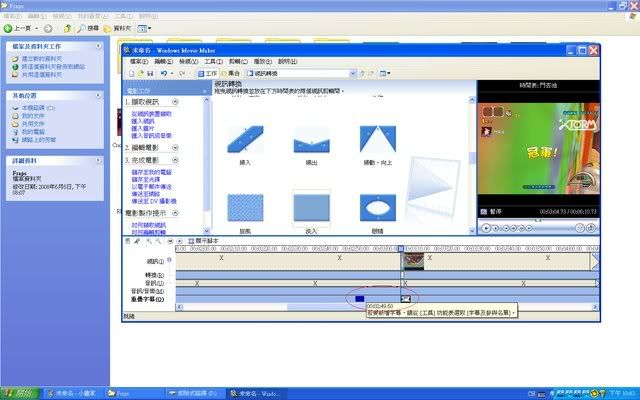Select the 旋風 transition icon
Screen dimensions: 640x400
[245, 207]
